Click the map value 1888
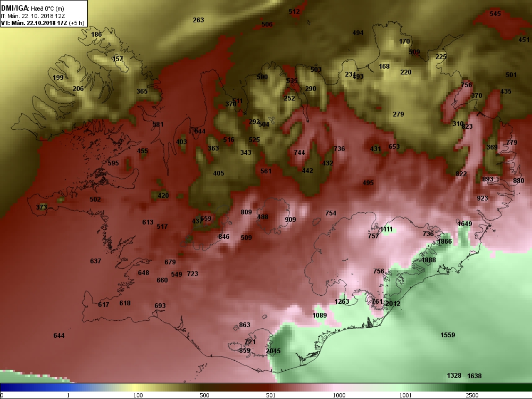 tap(428, 260)
